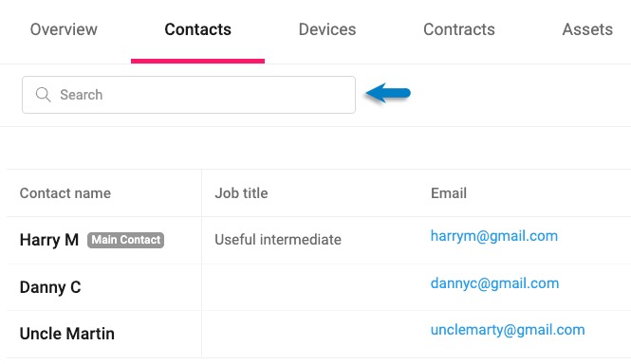Click the Job title column header
631x364 pixels.
click(241, 193)
